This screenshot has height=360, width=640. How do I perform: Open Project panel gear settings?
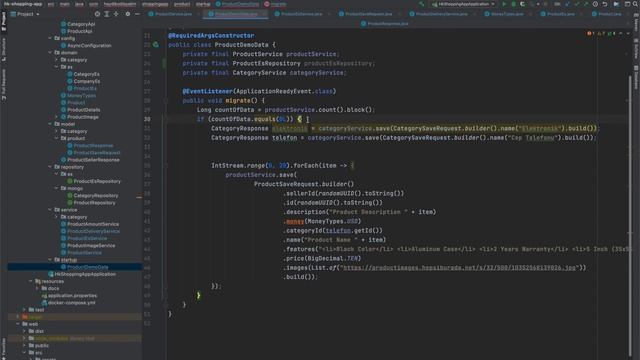[x=128, y=14]
